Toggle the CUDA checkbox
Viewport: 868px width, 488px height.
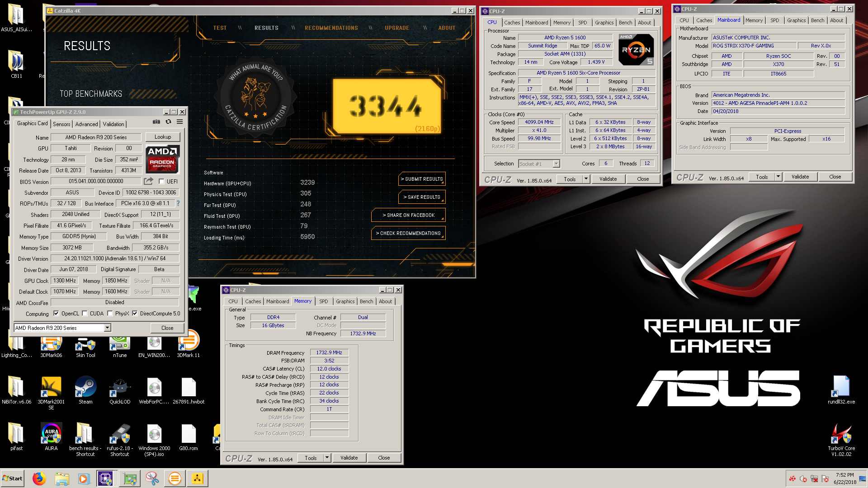[85, 313]
